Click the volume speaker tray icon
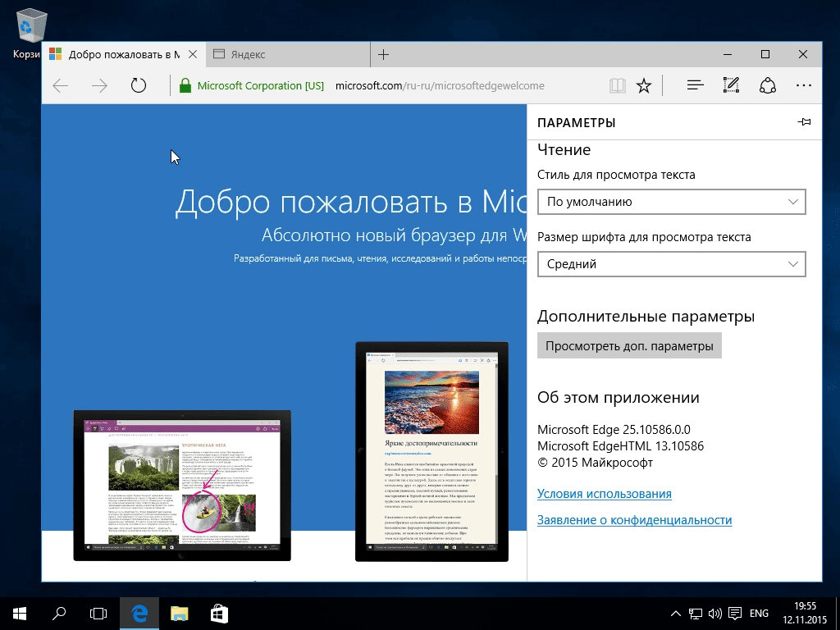This screenshot has height=630, width=840. [x=714, y=614]
